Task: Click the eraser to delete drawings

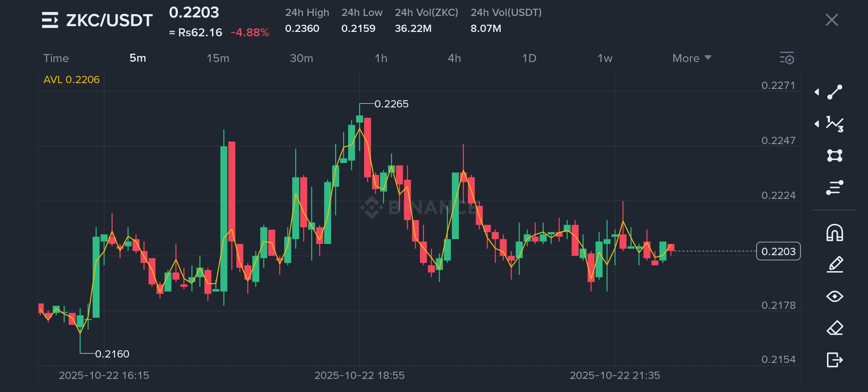Action: 835,328
